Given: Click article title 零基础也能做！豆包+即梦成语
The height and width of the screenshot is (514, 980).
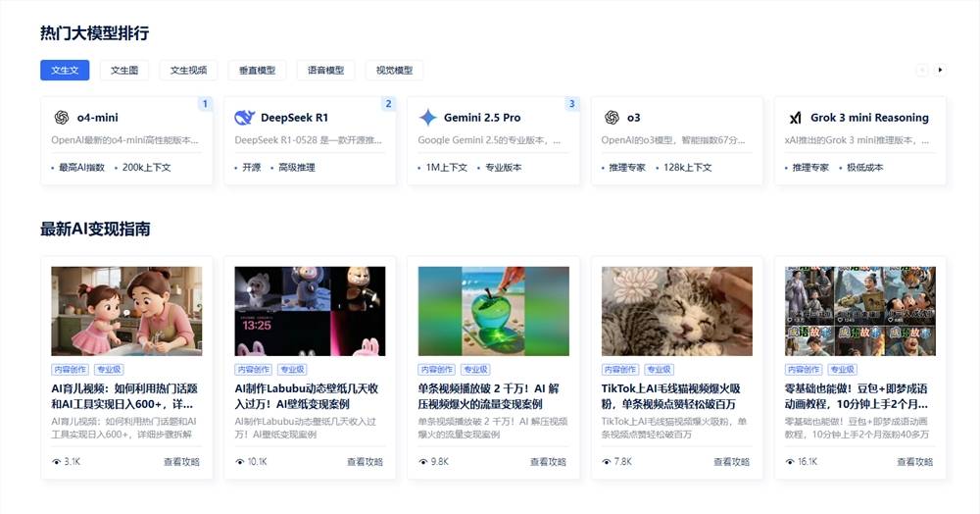Looking at the screenshot, I should tap(857, 396).
